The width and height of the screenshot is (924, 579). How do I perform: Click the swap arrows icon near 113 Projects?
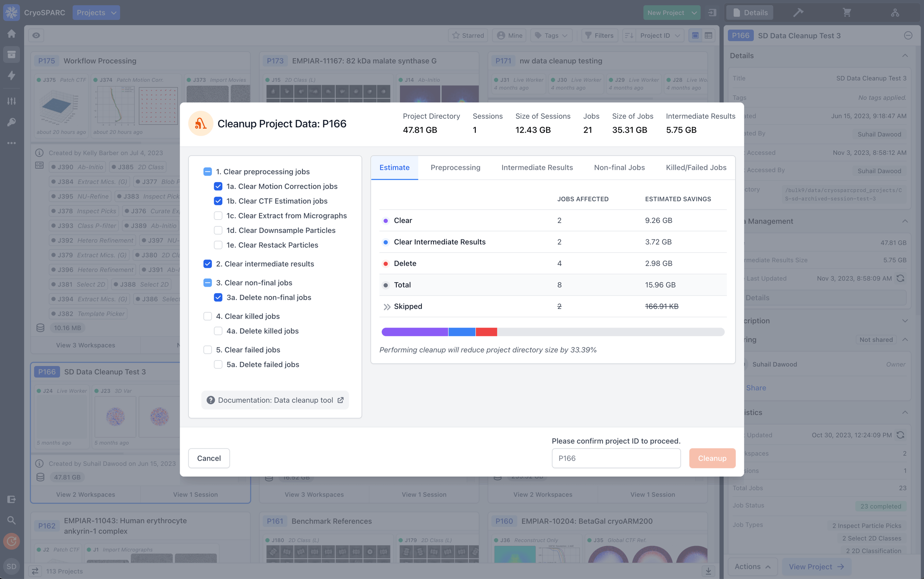[35, 571]
